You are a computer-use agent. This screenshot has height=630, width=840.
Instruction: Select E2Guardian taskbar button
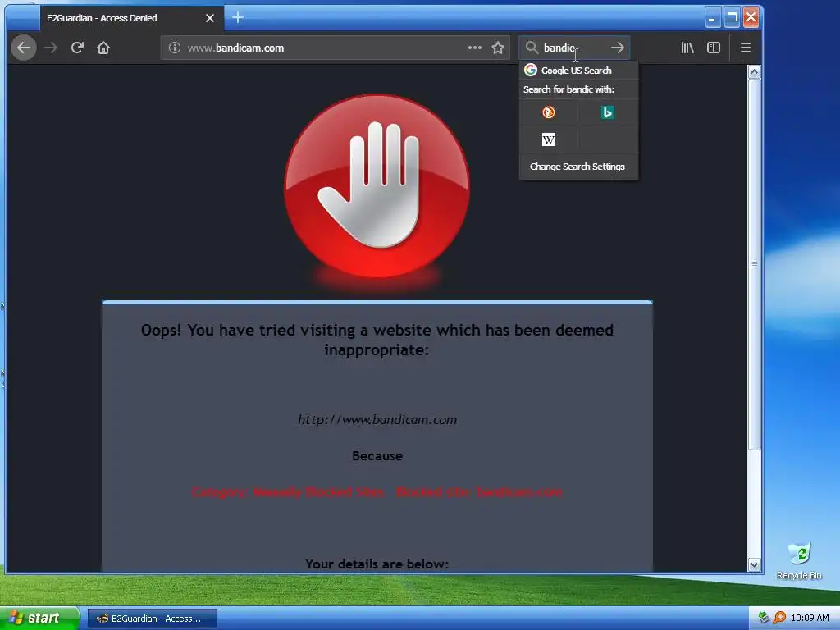click(152, 619)
